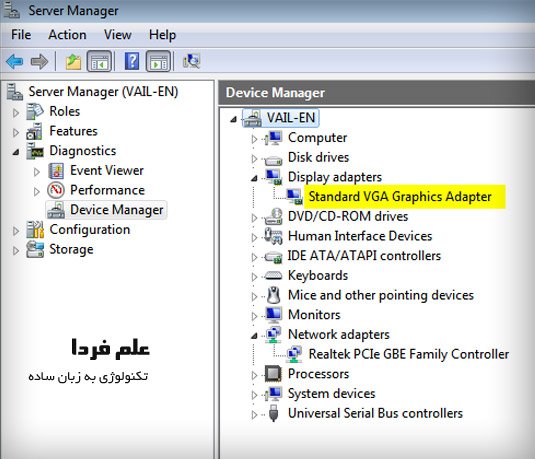Click Scan for hardware changes icon
This screenshot has height=459, width=535.
tap(191, 61)
